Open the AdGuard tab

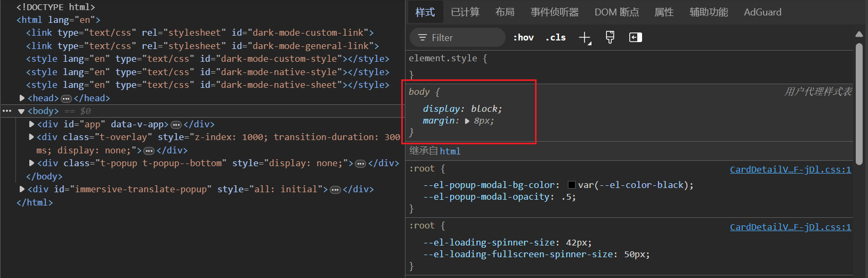762,12
